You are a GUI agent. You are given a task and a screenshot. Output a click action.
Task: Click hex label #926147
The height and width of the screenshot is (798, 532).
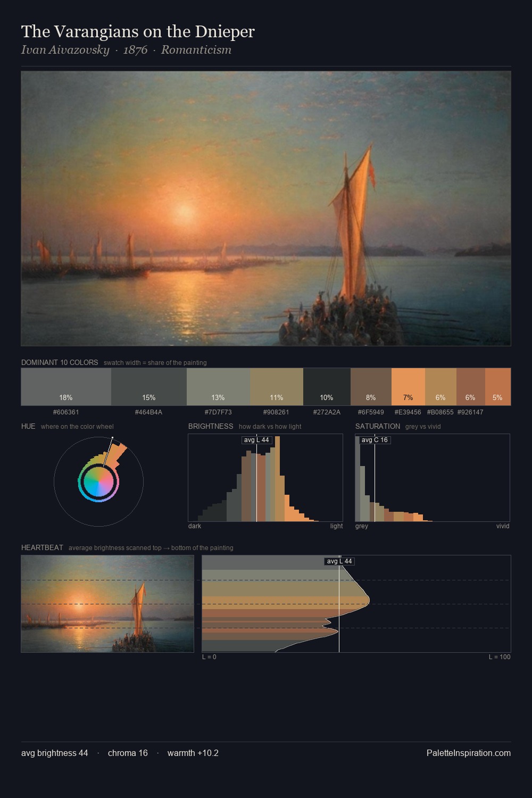pos(470,412)
